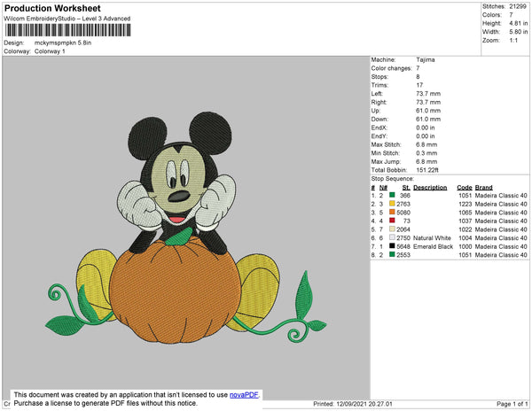Image resolution: width=532 pixels, height=411 pixels.
Task: Select the Down value '61.0 mm'
Action: click(x=428, y=119)
